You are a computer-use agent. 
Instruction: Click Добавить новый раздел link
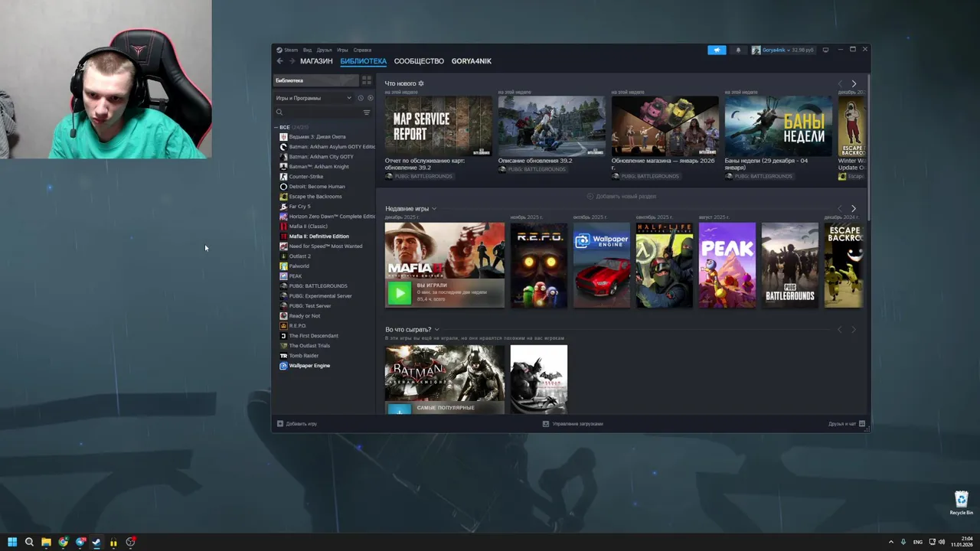[622, 196]
